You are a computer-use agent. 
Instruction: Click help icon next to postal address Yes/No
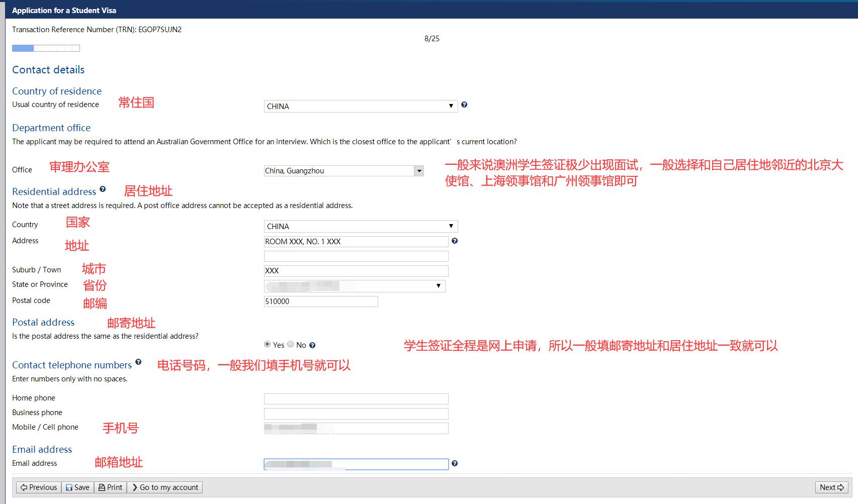pyautogui.click(x=312, y=345)
